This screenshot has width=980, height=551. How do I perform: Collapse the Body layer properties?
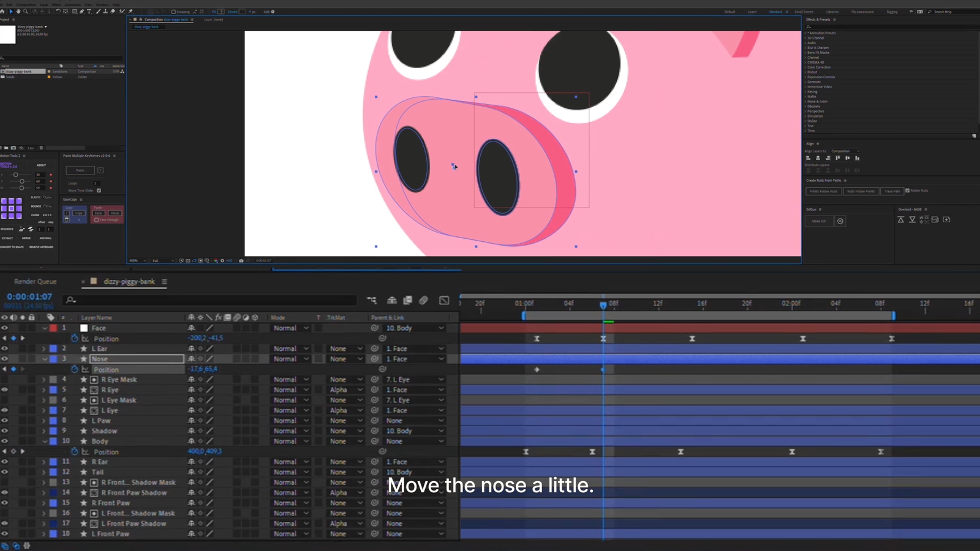(x=44, y=441)
